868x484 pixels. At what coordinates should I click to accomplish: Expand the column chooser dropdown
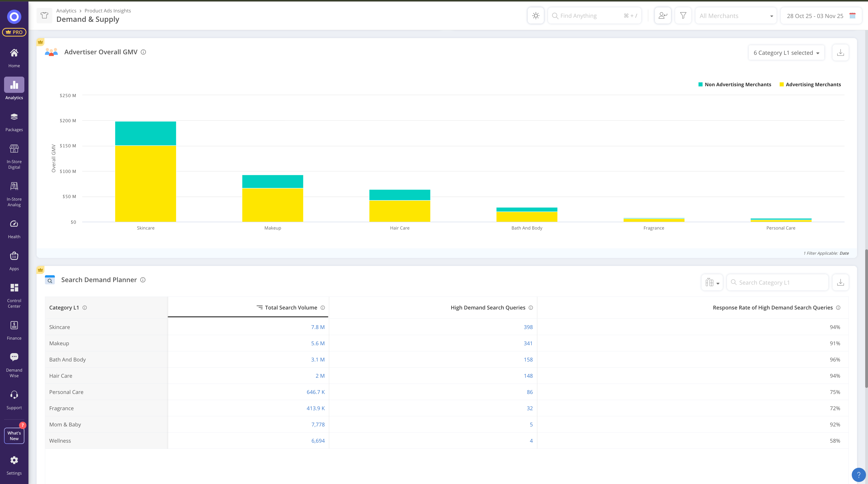[712, 283]
